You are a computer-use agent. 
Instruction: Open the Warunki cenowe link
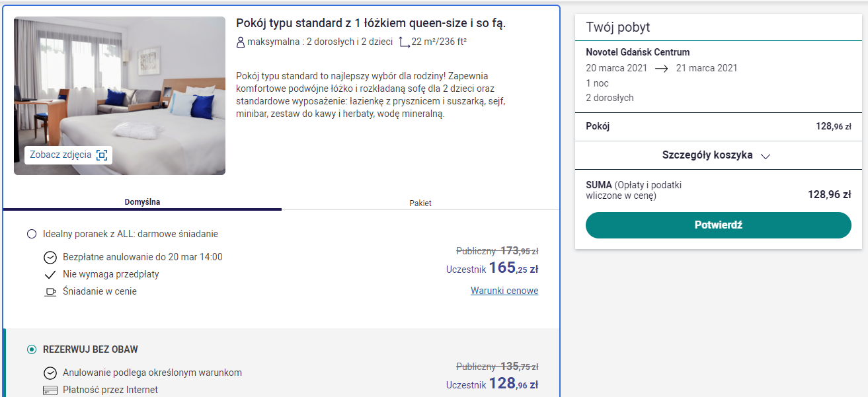(504, 291)
